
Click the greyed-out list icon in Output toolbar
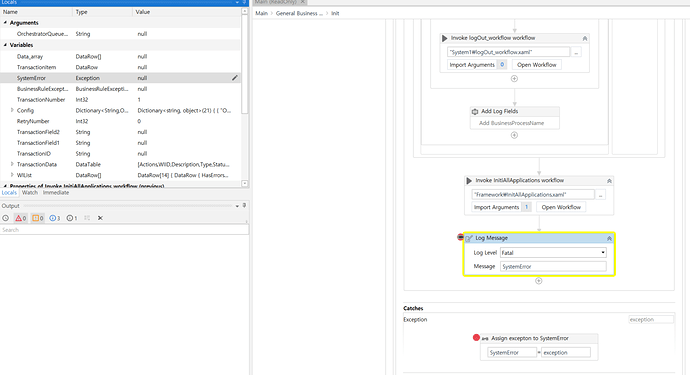pyautogui.click(x=87, y=218)
